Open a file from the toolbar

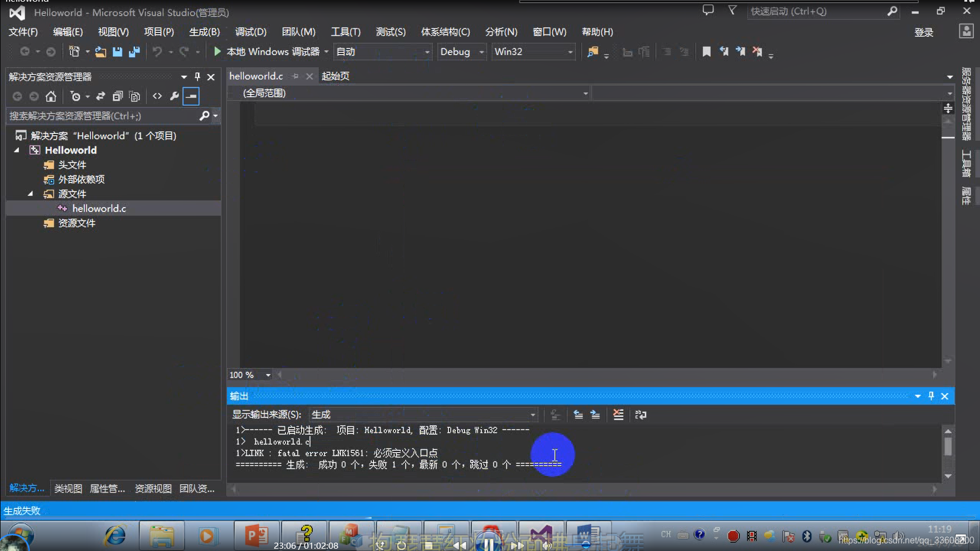100,52
